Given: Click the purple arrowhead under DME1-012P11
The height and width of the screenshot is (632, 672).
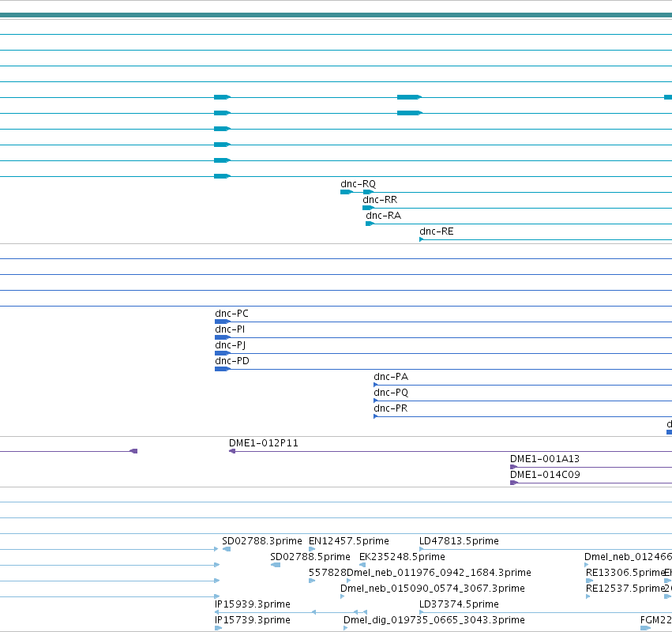Looking at the screenshot, I should pos(232,452).
